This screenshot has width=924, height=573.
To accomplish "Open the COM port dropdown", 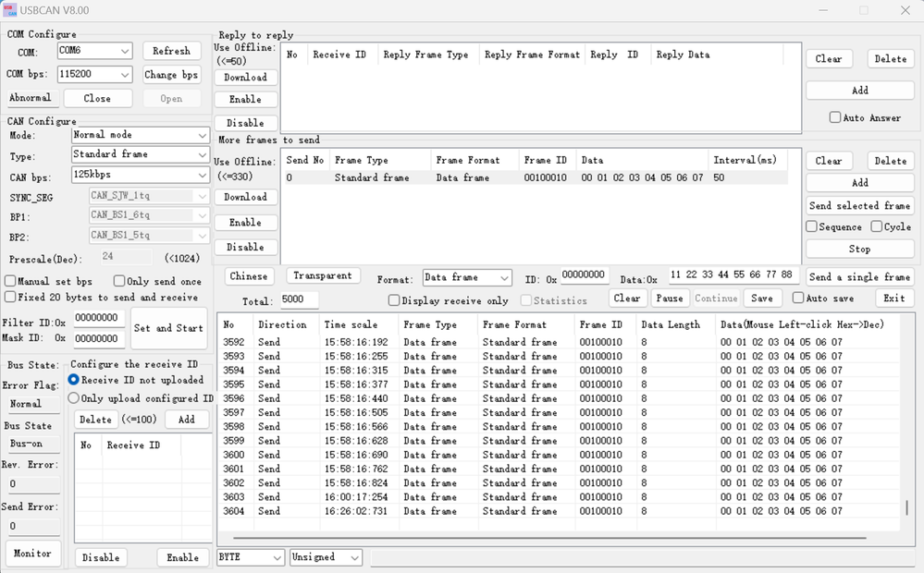I will coord(95,52).
